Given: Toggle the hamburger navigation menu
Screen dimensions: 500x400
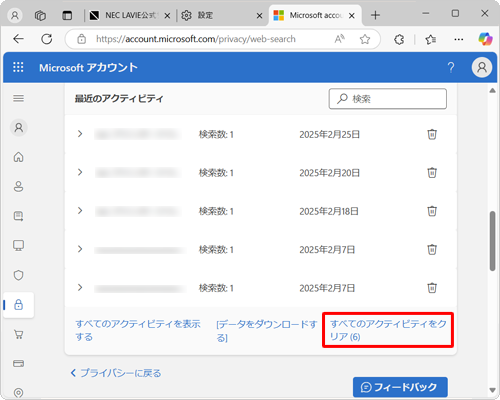Looking at the screenshot, I should [18, 98].
